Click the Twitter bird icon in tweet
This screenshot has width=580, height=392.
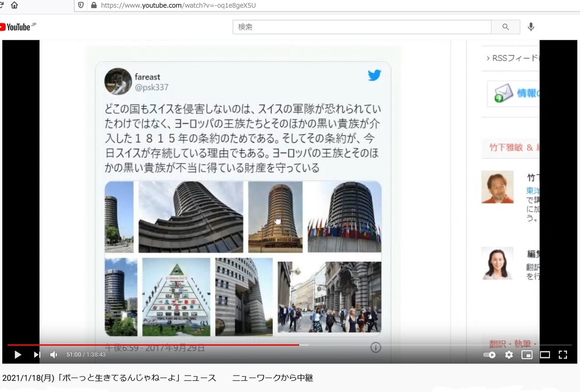click(374, 75)
